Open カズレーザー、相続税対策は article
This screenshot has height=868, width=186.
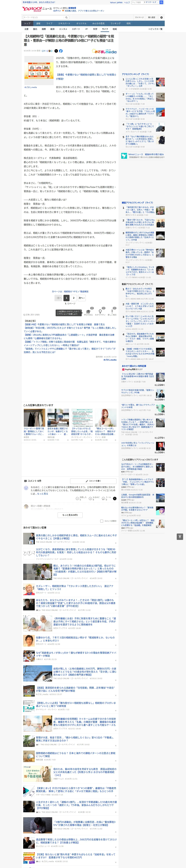click(x=74, y=587)
